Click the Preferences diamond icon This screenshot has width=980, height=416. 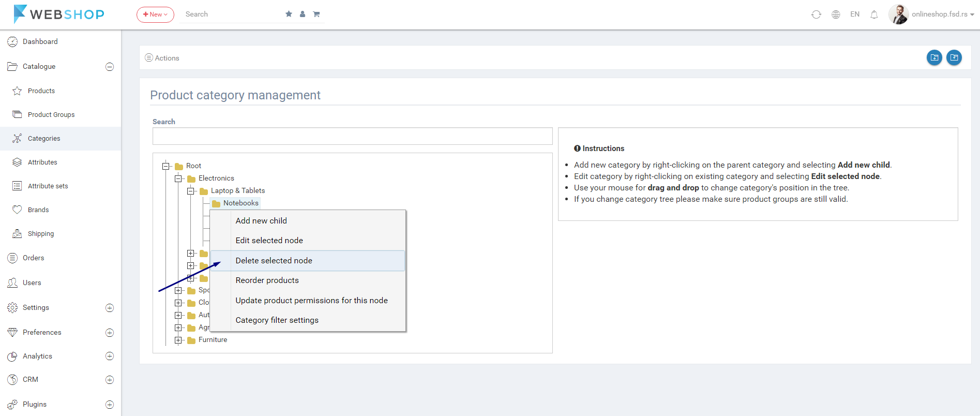12,332
